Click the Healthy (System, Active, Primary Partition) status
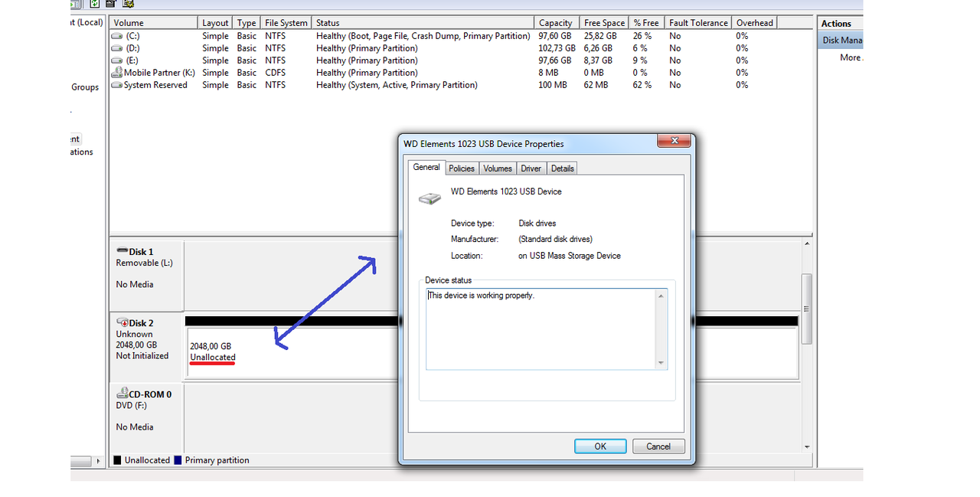This screenshot has width=980, height=497. (397, 85)
